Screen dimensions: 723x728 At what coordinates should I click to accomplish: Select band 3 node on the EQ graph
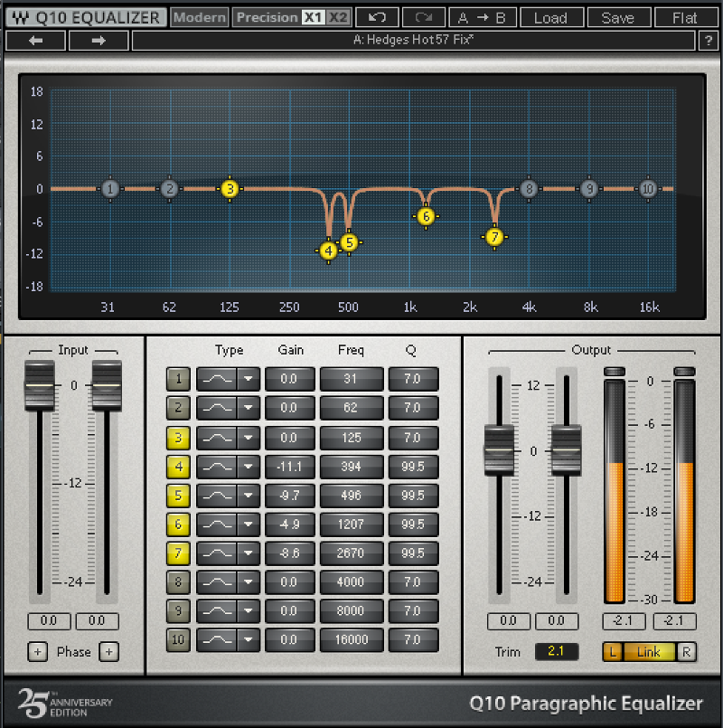[x=230, y=189]
